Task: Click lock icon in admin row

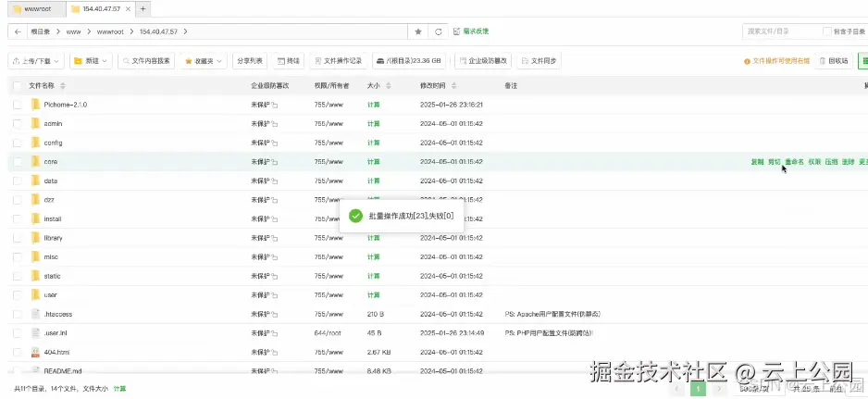Action: point(275,124)
